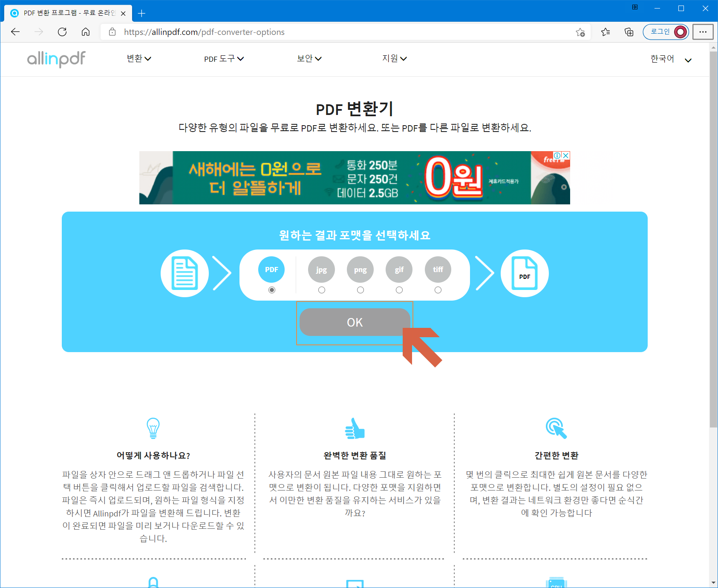Image resolution: width=718 pixels, height=588 pixels.
Task: Minimize the browser window
Action: [657, 8]
